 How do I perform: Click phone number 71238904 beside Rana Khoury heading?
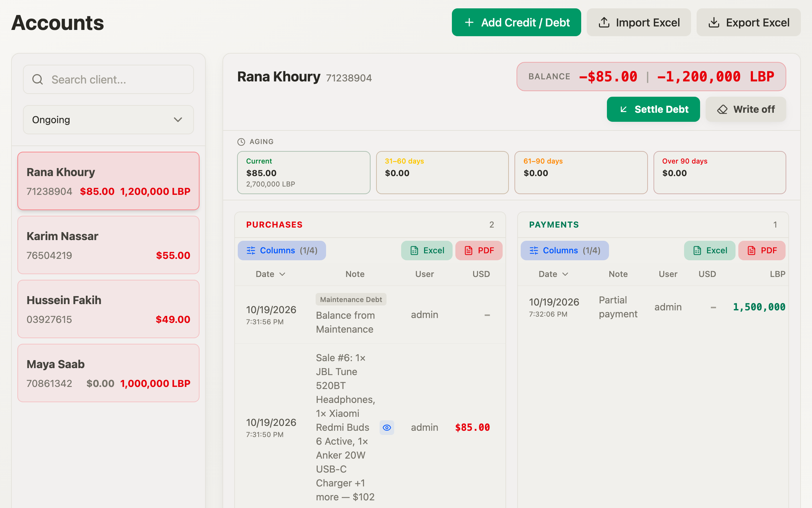click(349, 78)
